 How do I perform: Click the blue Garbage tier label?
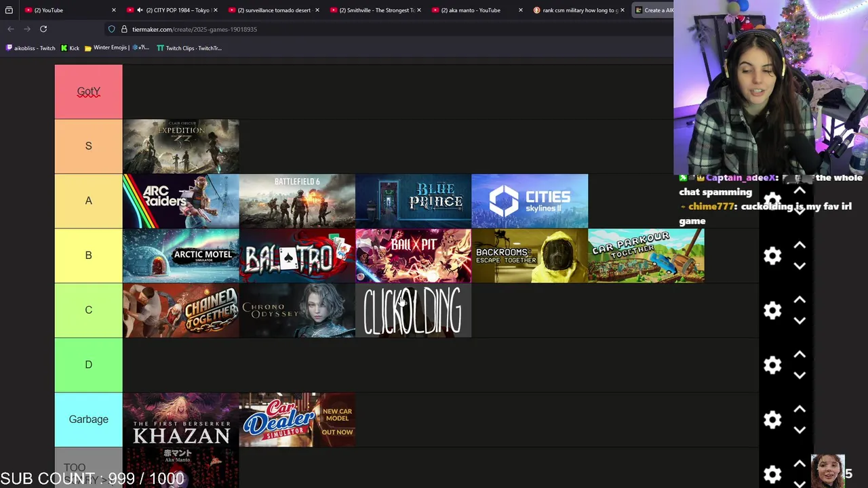(88, 420)
